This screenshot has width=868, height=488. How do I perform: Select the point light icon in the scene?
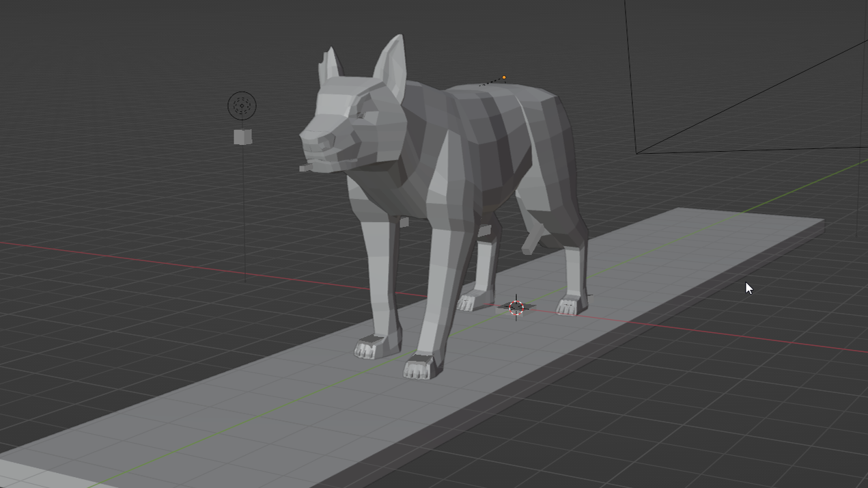click(x=240, y=105)
